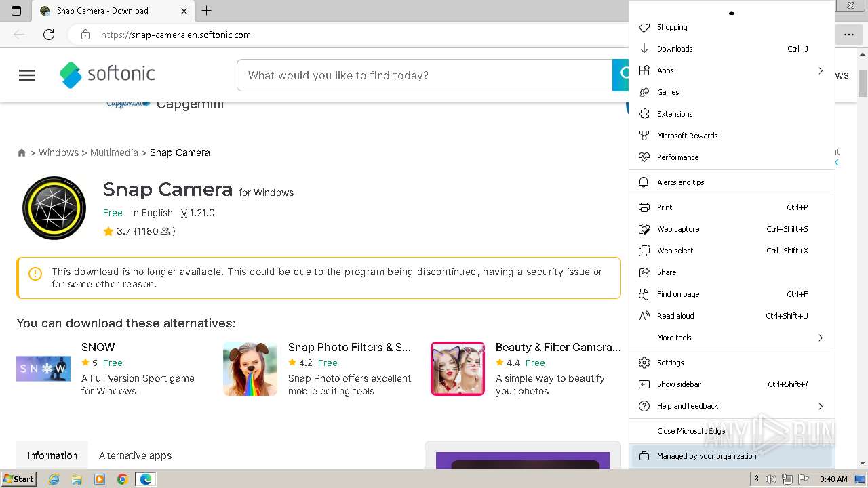This screenshot has width=868, height=488.
Task: Start Read aloud
Action: (732, 316)
